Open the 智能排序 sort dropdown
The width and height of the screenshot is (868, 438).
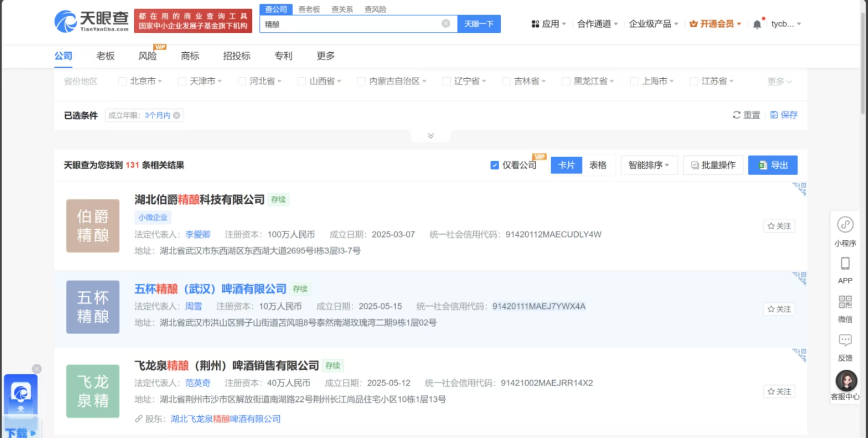(649, 165)
